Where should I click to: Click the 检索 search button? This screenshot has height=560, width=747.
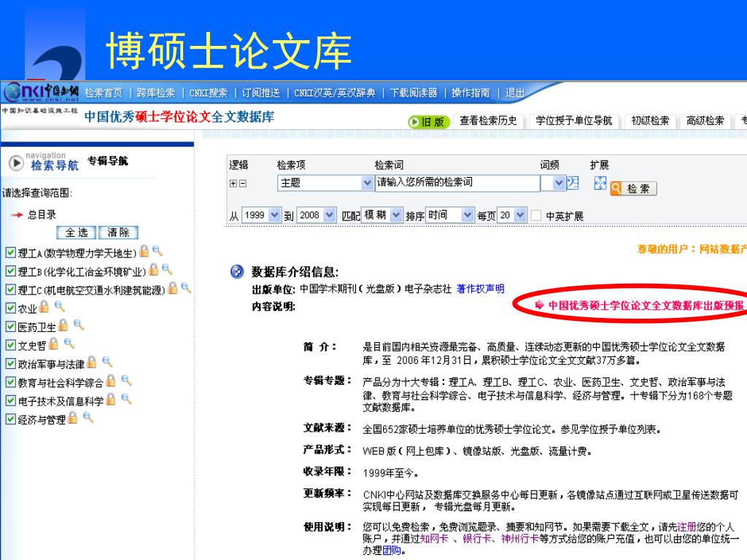pyautogui.click(x=633, y=189)
